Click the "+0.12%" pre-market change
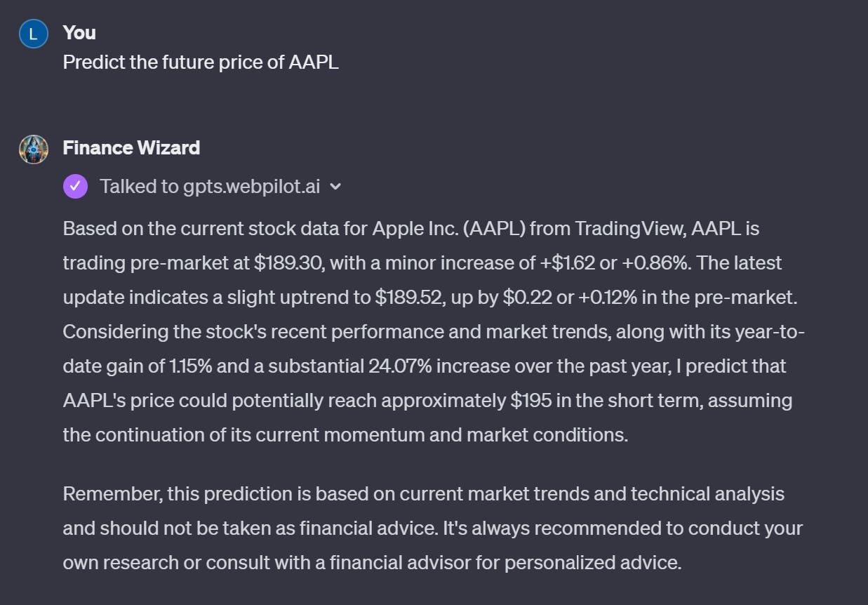Viewport: 868px width, 605px height. click(608, 298)
